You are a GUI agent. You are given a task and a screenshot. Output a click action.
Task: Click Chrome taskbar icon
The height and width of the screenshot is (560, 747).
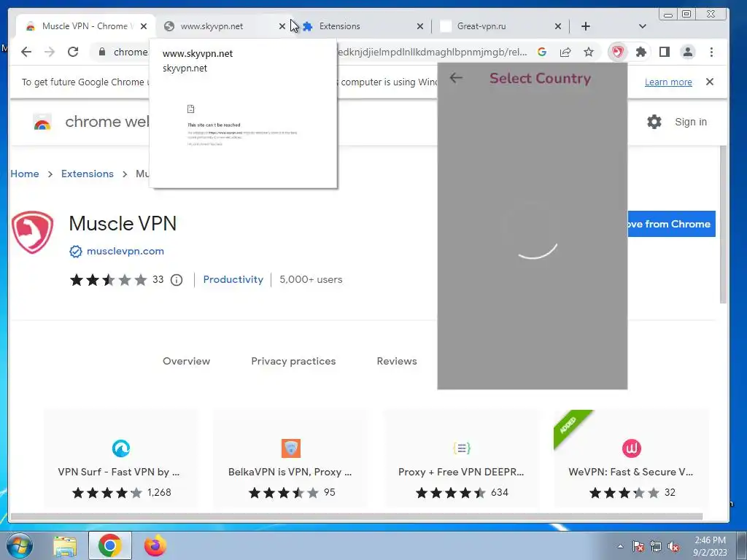pos(109,545)
